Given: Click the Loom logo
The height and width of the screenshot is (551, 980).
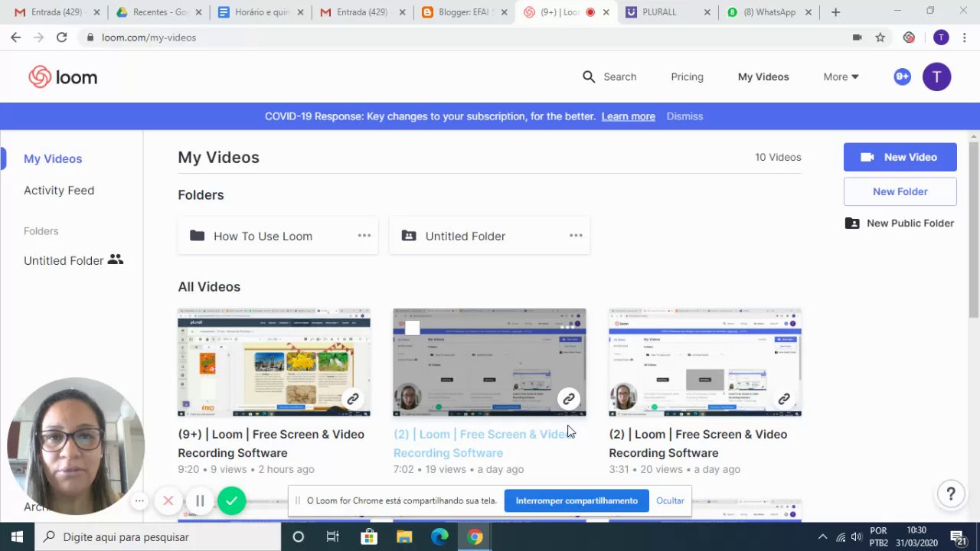Looking at the screenshot, I should click(63, 77).
